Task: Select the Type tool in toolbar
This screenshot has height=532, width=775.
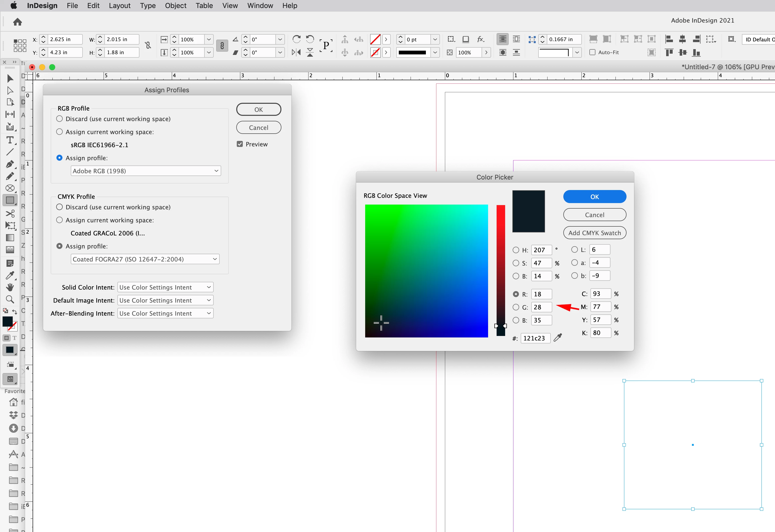Action: (10, 140)
